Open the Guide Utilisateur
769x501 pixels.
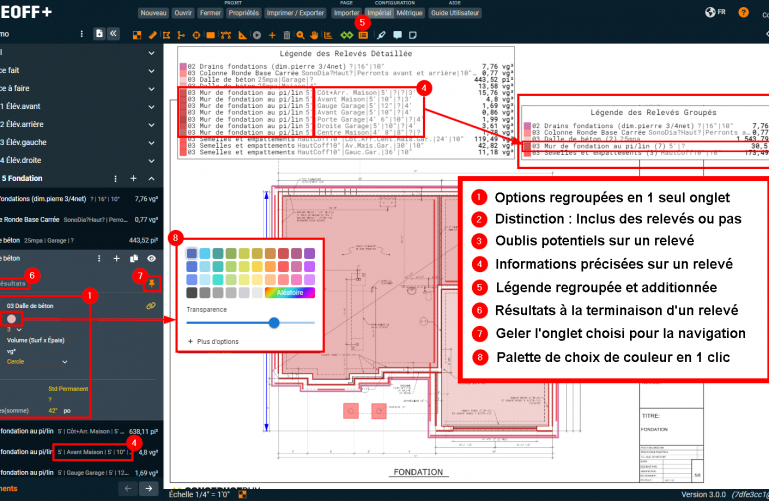coord(455,13)
